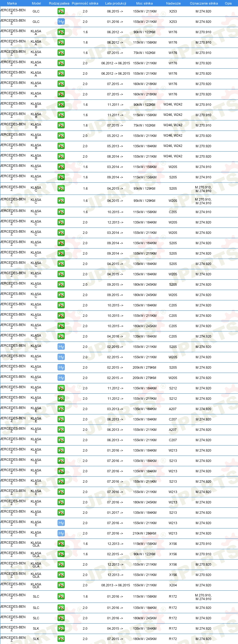Click petrol icon for KLASA C 03.2014 1.6 W205
Screen dimensions: 238x644
pyautogui.click(x=61, y=167)
